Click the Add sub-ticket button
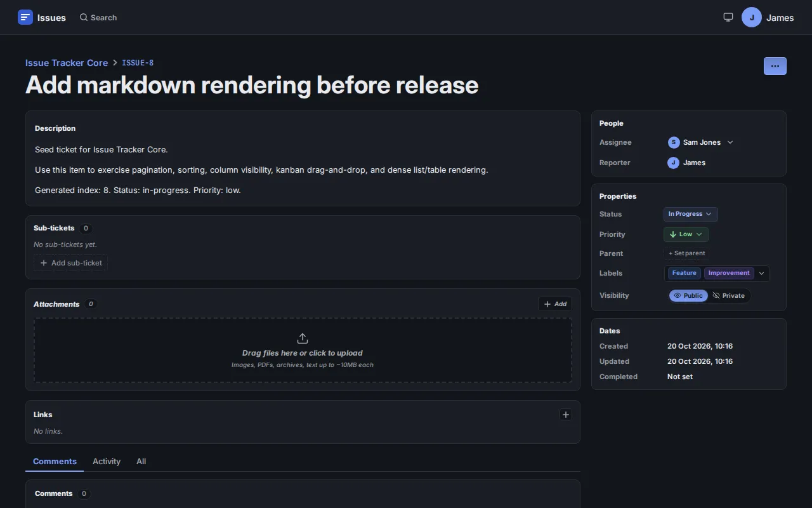The image size is (812, 508). point(70,263)
